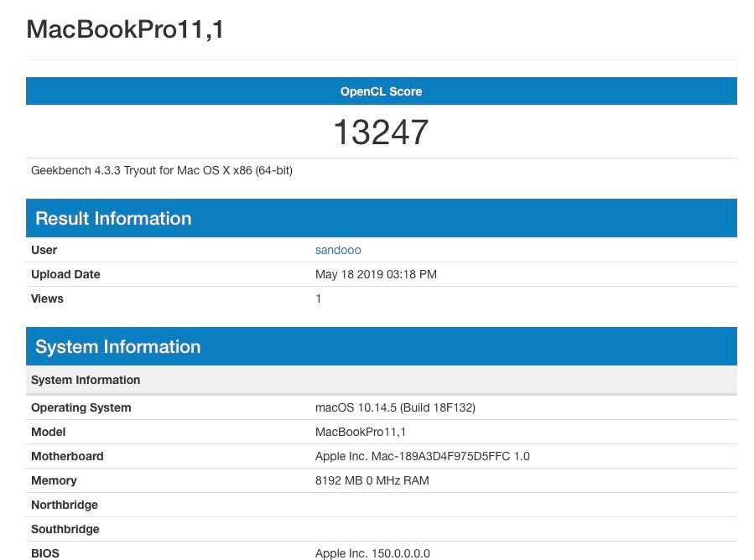Click the Northbridge row label
Viewport: 754px width, 560px height.
(x=65, y=505)
